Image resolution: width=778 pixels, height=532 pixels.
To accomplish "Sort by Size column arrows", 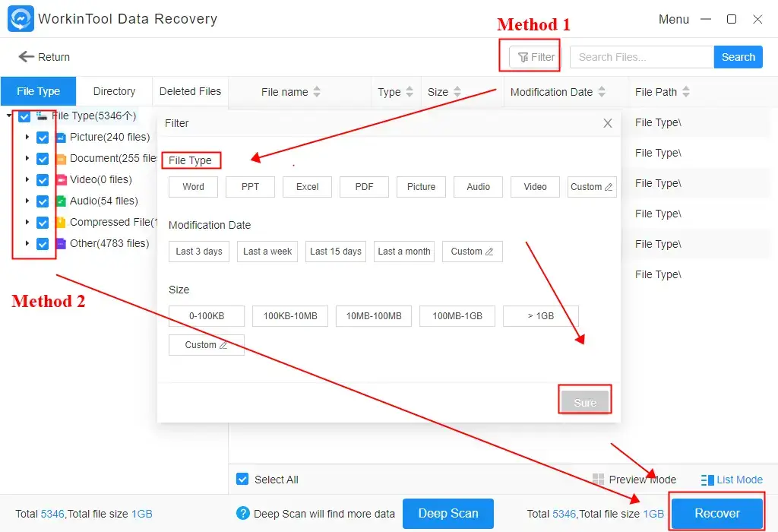I will point(457,92).
